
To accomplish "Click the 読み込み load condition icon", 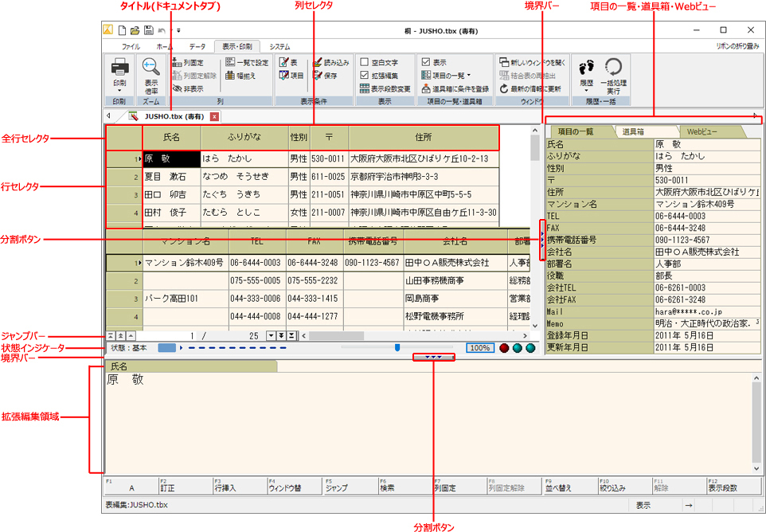I will pyautogui.click(x=318, y=62).
